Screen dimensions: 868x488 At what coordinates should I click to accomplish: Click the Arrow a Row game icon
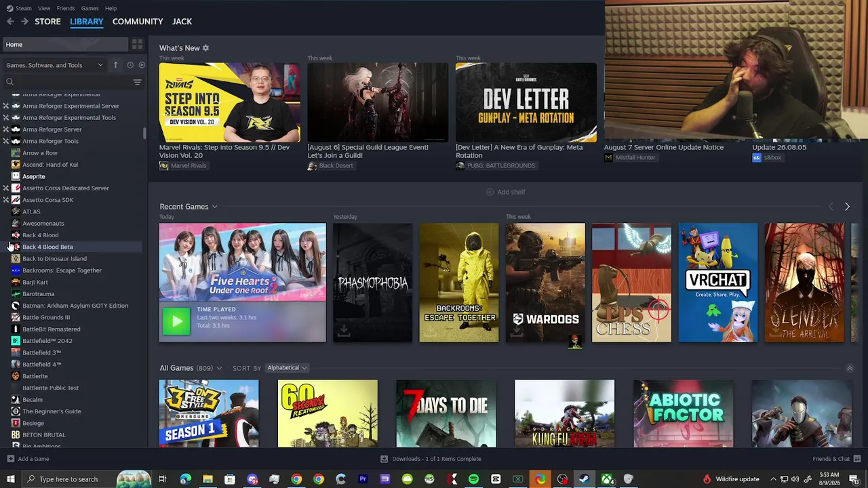(x=16, y=153)
